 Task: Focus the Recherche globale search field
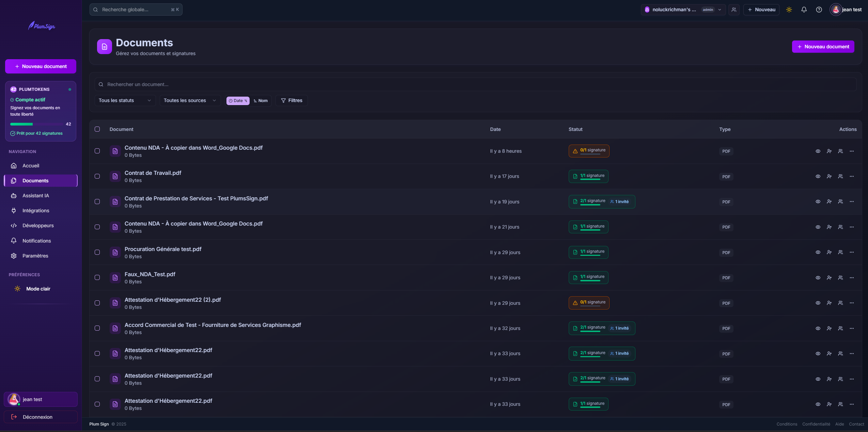click(136, 10)
